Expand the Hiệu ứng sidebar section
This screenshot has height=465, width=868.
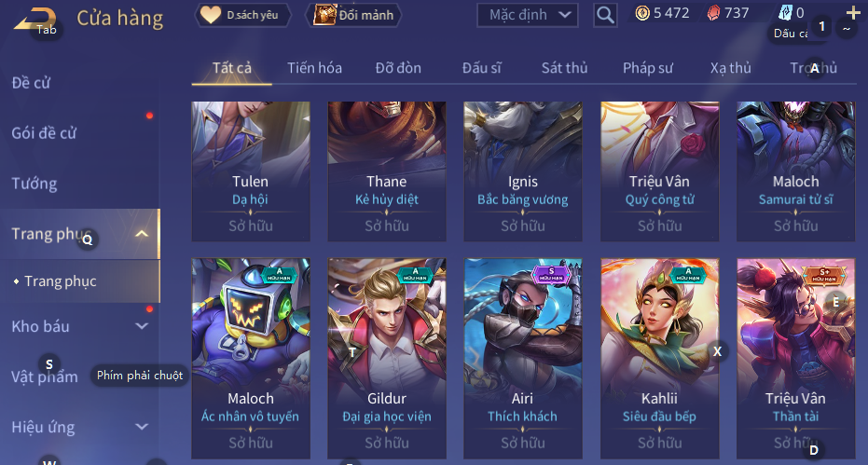[x=142, y=427]
